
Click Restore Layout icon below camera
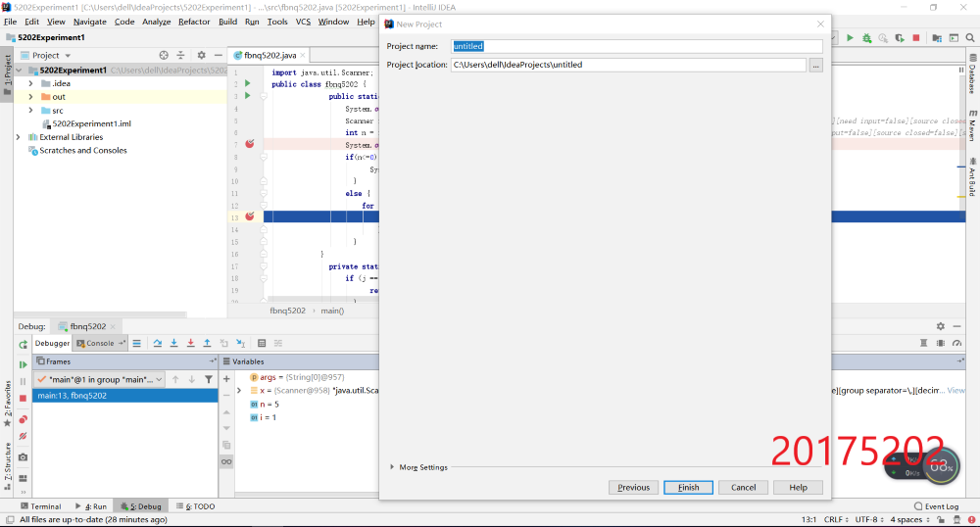click(x=24, y=478)
